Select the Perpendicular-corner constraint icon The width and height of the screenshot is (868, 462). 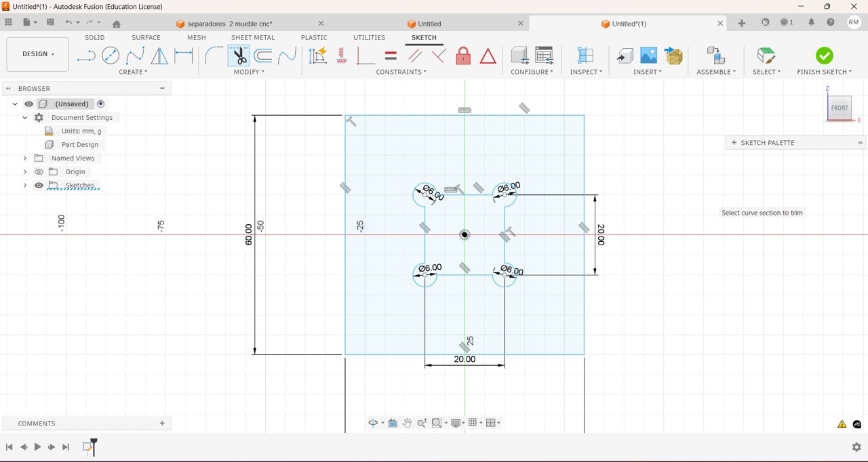tap(366, 56)
